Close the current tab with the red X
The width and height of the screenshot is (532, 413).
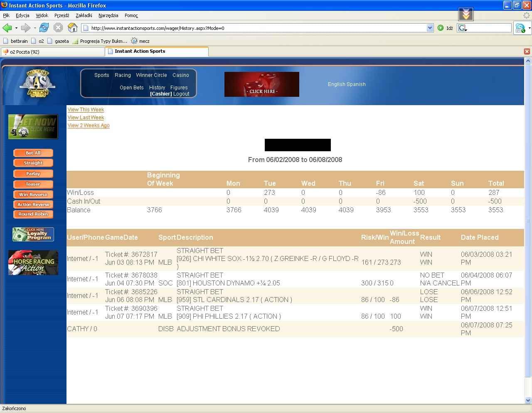(527, 52)
